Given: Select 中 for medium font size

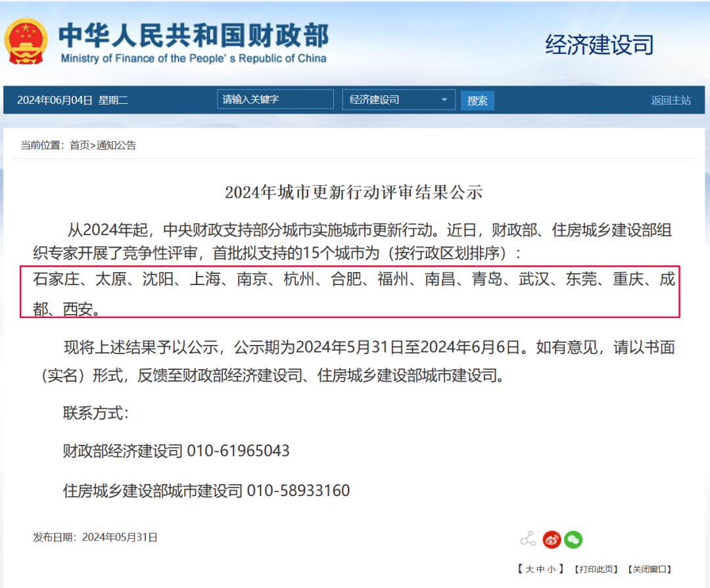Looking at the screenshot, I should pos(539,569).
